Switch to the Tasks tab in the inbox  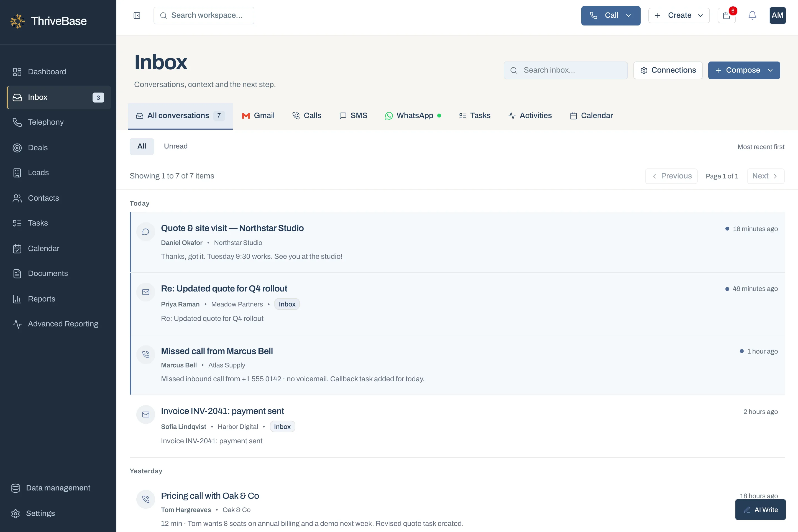(x=475, y=116)
